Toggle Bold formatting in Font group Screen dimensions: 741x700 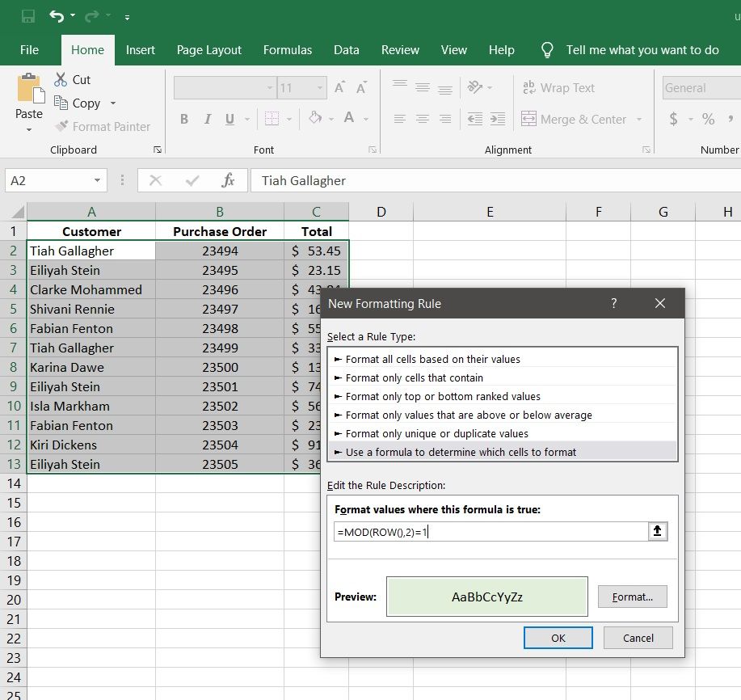coord(184,119)
